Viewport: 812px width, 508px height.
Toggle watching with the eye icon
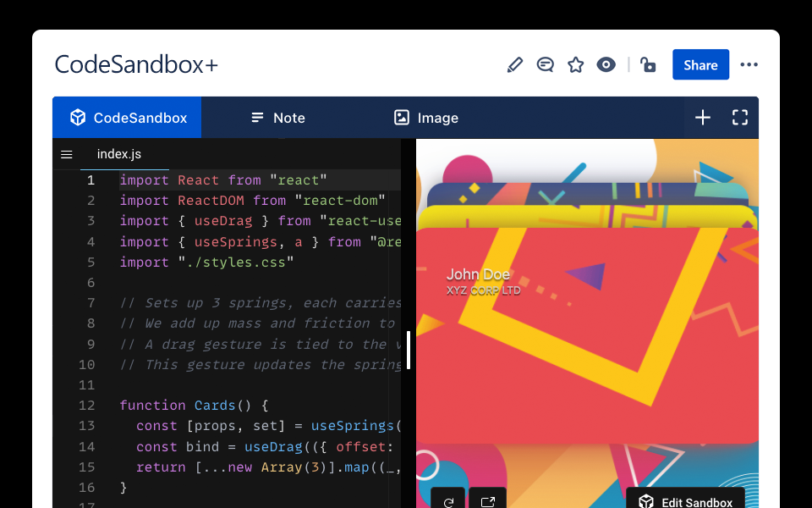pos(606,65)
